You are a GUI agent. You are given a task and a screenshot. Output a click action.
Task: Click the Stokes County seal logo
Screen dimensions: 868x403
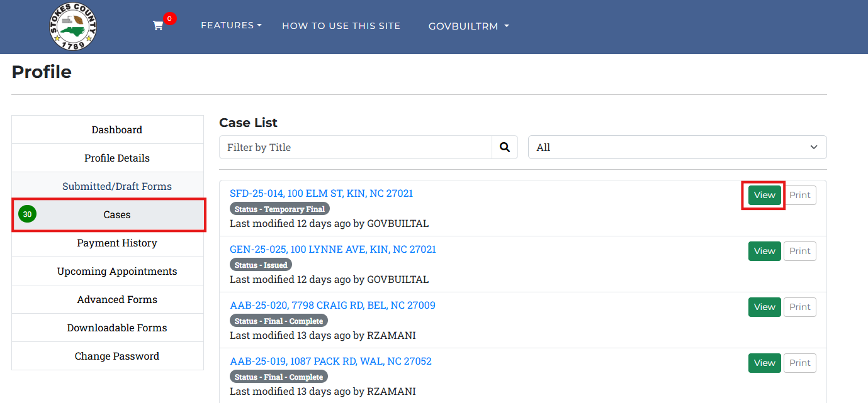pyautogui.click(x=73, y=26)
